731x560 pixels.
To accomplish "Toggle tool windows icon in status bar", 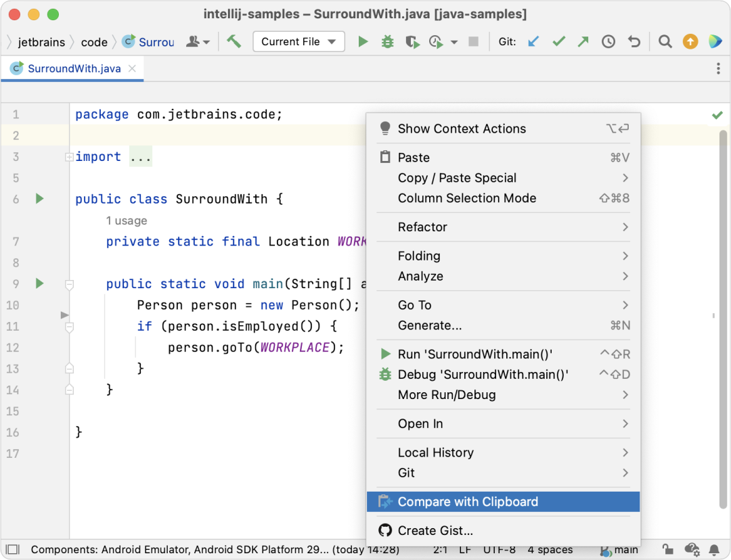I will [x=13, y=549].
